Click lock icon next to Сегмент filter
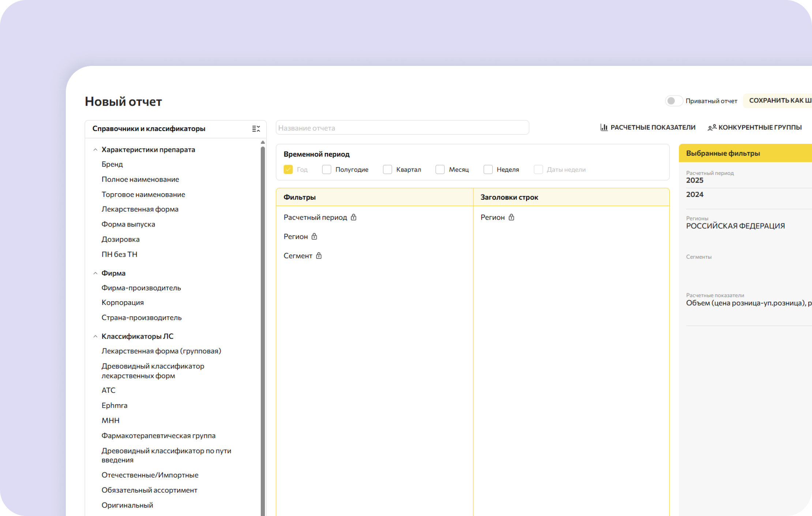The width and height of the screenshot is (812, 516). (x=319, y=256)
